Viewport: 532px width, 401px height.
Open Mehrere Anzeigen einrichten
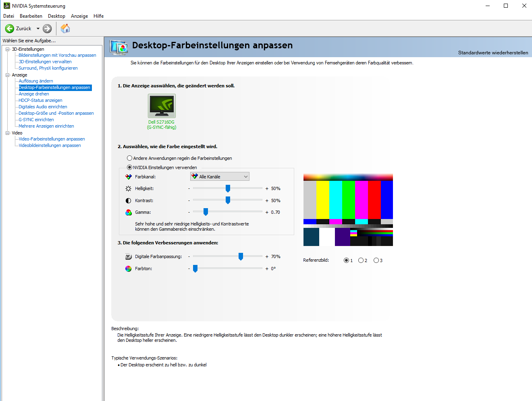point(46,126)
